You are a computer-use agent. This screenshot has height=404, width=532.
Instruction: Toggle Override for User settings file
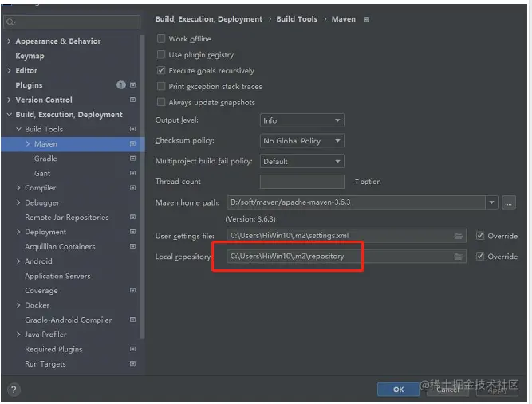coord(480,236)
